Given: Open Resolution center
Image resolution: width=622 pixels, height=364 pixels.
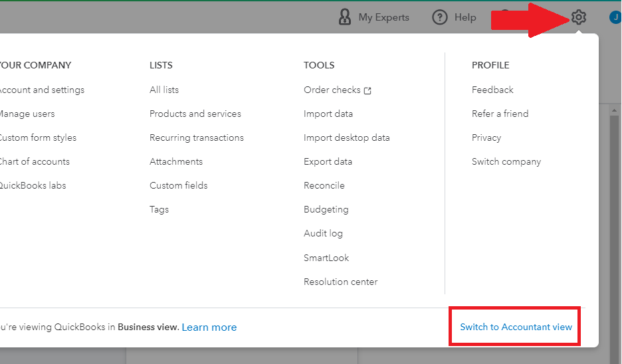Looking at the screenshot, I should pos(341,282).
